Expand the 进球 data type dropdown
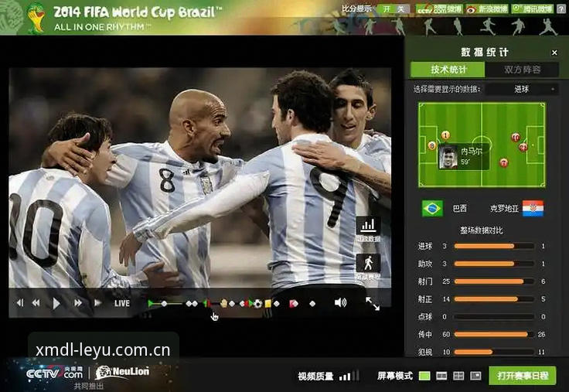Viewport: 569px width, 392px height. [522, 89]
